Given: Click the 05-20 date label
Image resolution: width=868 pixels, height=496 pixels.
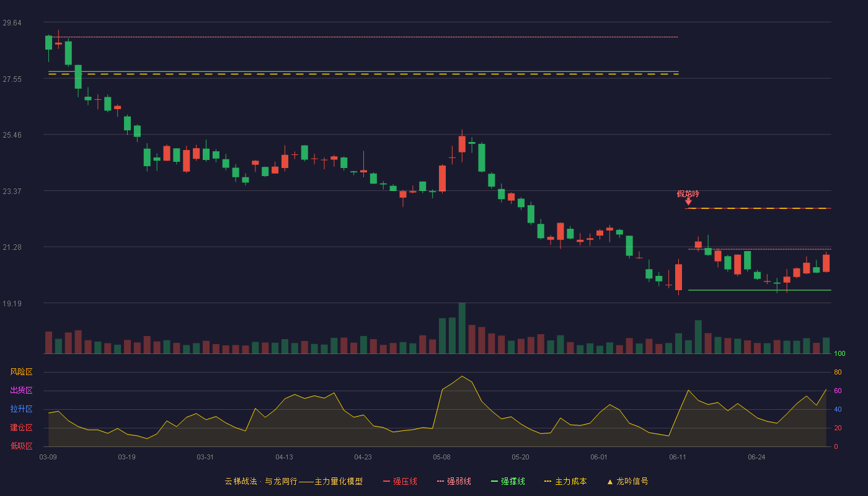Looking at the screenshot, I should tap(520, 457).
